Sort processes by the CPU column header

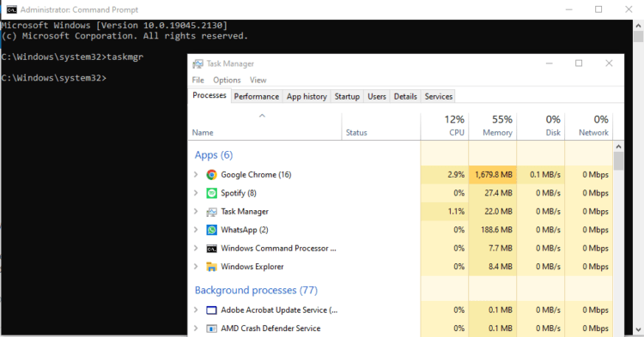[x=445, y=126]
